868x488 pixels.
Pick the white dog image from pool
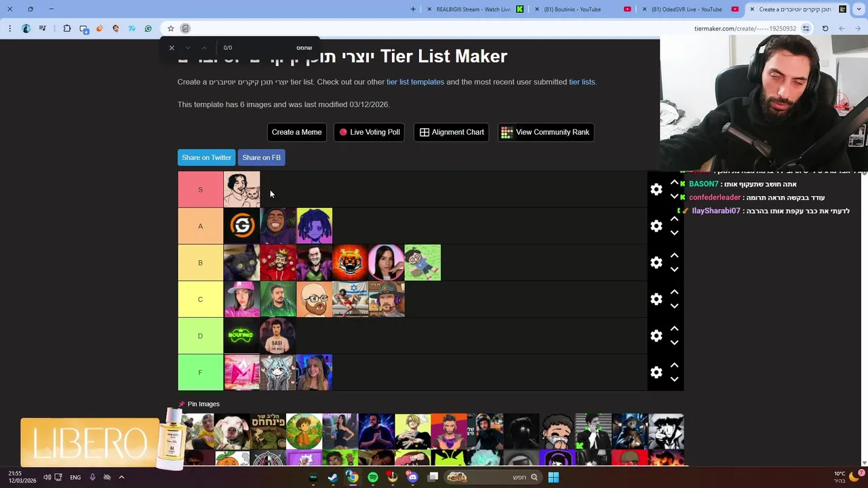[232, 431]
